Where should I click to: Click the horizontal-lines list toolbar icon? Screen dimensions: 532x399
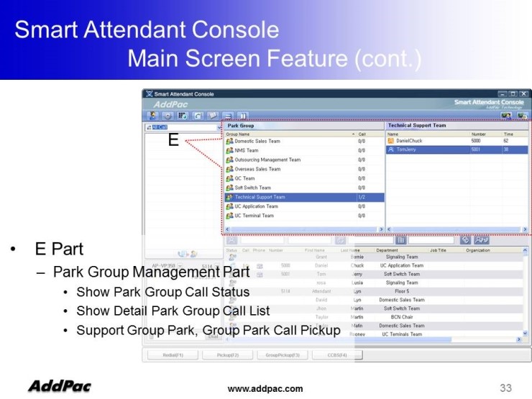(228, 116)
